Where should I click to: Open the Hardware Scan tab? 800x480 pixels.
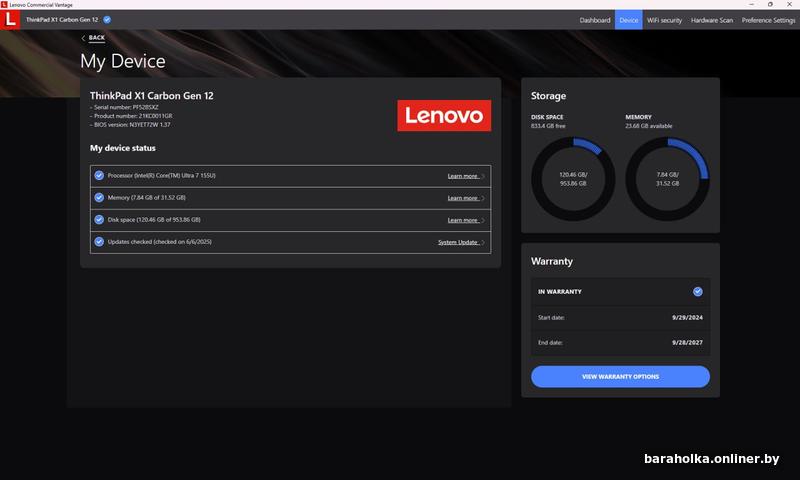coord(712,20)
